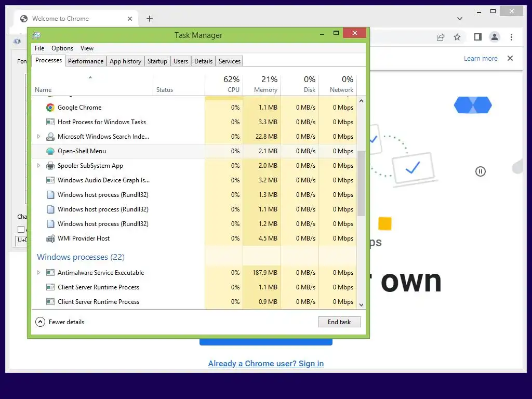Open the Chrome side panel icon
The height and width of the screenshot is (399, 532).
click(x=478, y=37)
